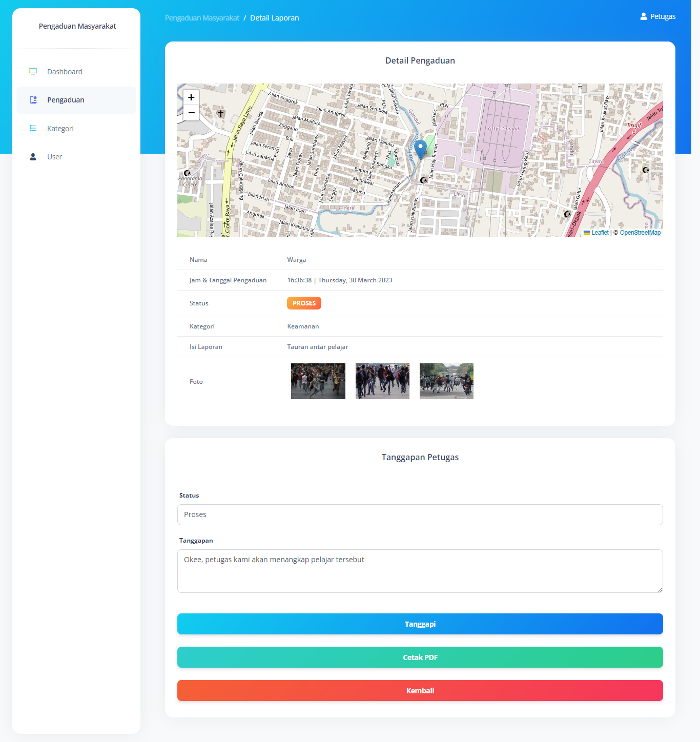
Task: Open the Status dropdown showing Proses
Action: pos(420,514)
